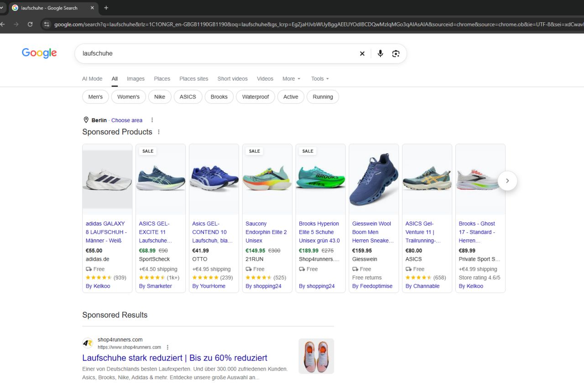Viewport: 584px width, 392px height.
Task: Click By Smarketer link
Action: pyautogui.click(x=156, y=286)
